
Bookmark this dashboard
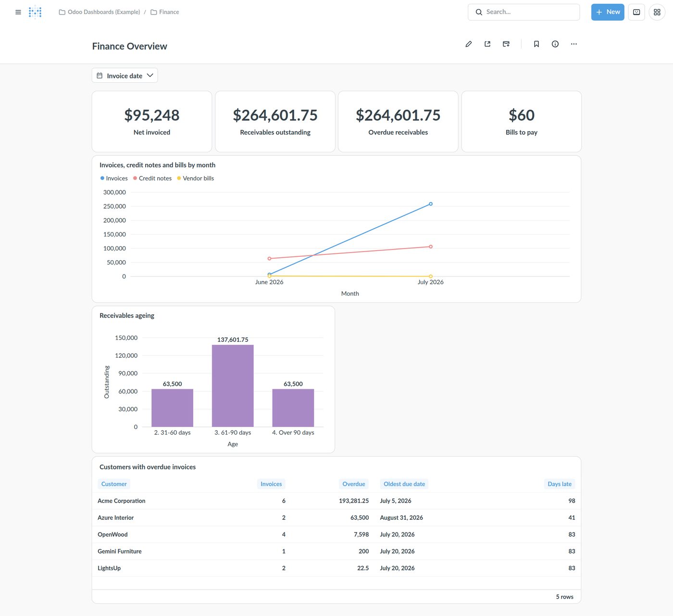pyautogui.click(x=536, y=44)
